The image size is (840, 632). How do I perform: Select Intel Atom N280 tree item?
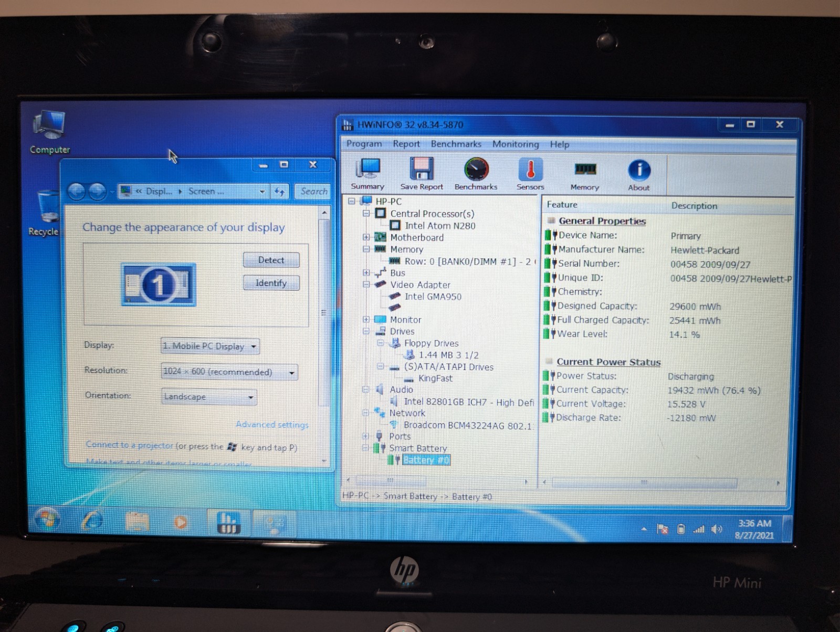pos(440,225)
